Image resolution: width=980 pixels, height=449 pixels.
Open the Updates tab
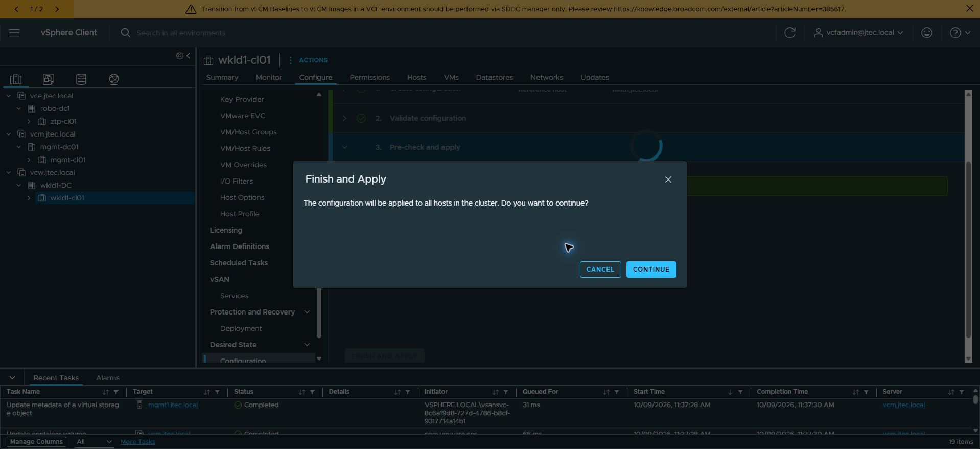(594, 77)
